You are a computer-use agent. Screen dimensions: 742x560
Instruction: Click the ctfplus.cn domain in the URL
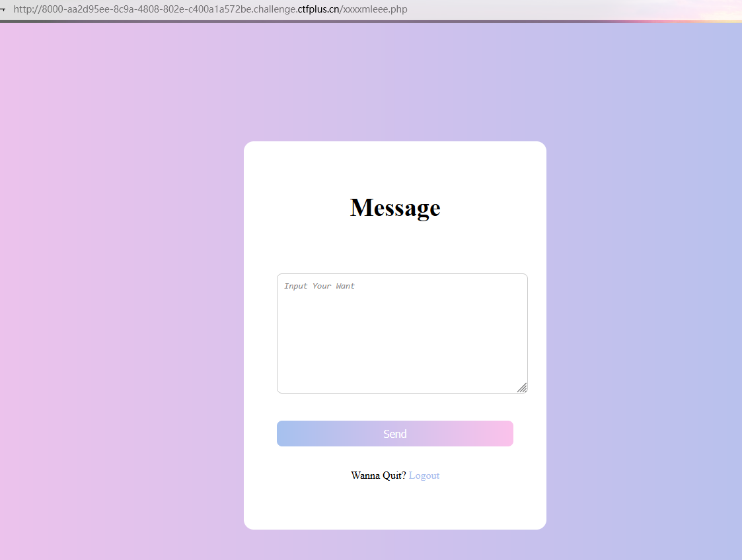pyautogui.click(x=318, y=10)
